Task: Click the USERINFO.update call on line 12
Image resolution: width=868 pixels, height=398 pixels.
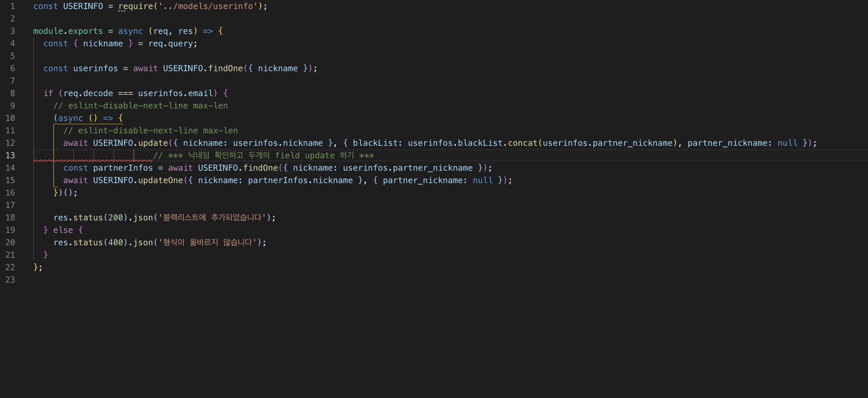Action: tap(130, 143)
